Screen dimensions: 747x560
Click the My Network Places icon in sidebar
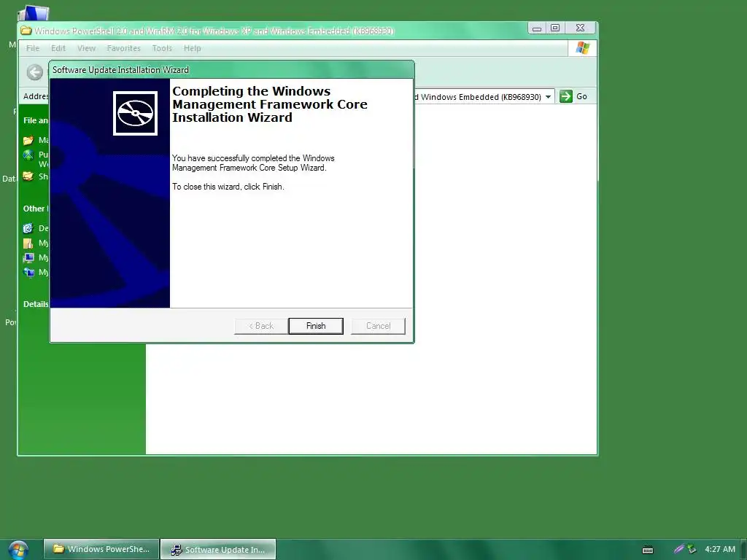pyautogui.click(x=28, y=273)
